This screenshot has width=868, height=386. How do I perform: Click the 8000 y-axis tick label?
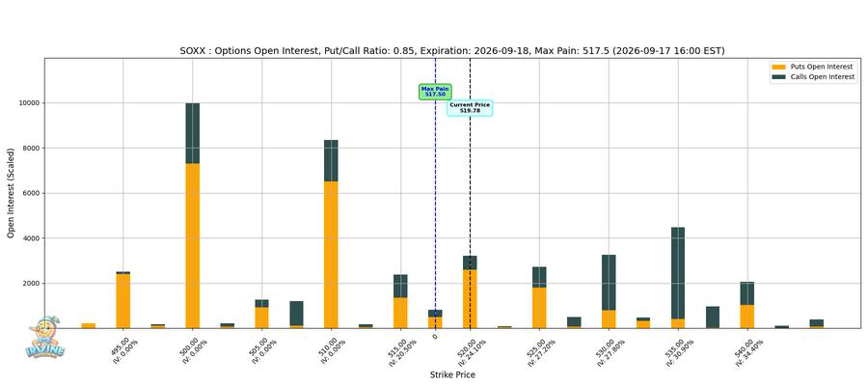[x=32, y=149]
